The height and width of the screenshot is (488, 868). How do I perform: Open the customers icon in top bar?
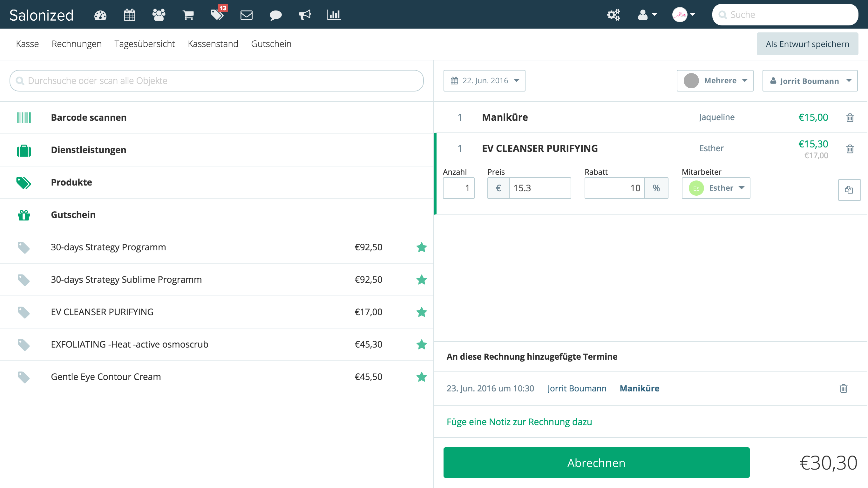pos(158,15)
